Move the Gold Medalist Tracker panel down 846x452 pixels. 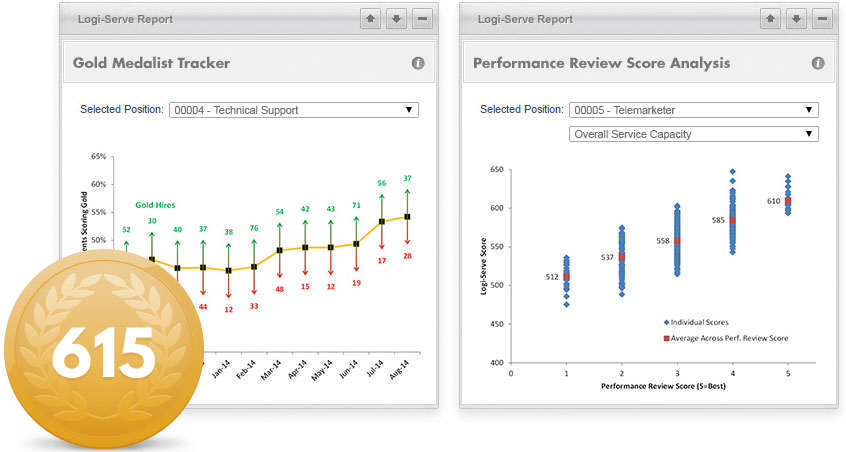coord(396,19)
